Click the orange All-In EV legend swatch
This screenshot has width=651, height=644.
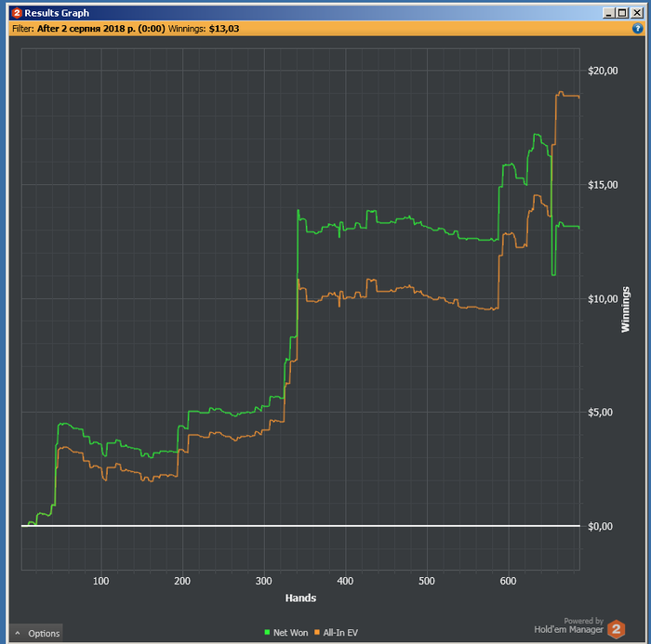(317, 632)
